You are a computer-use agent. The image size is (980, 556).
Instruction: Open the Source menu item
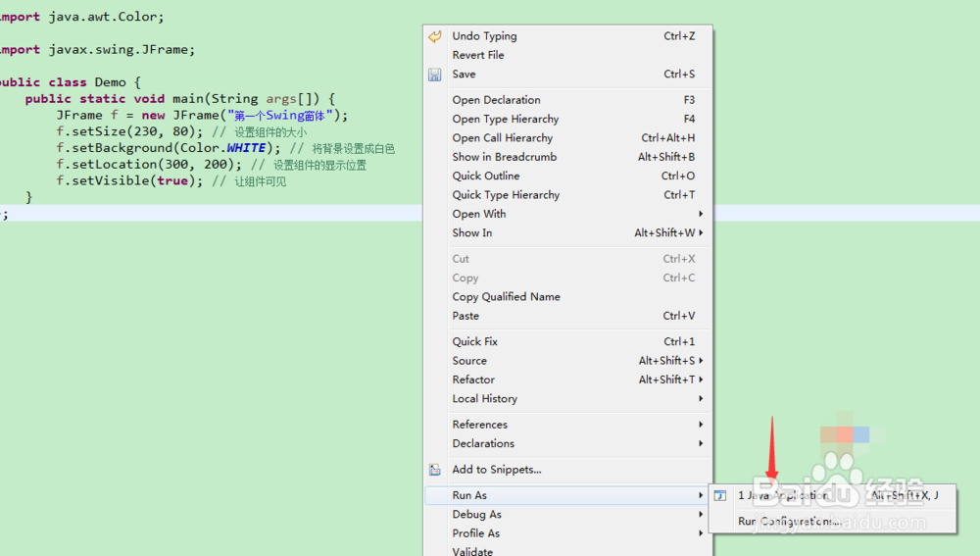click(568, 361)
